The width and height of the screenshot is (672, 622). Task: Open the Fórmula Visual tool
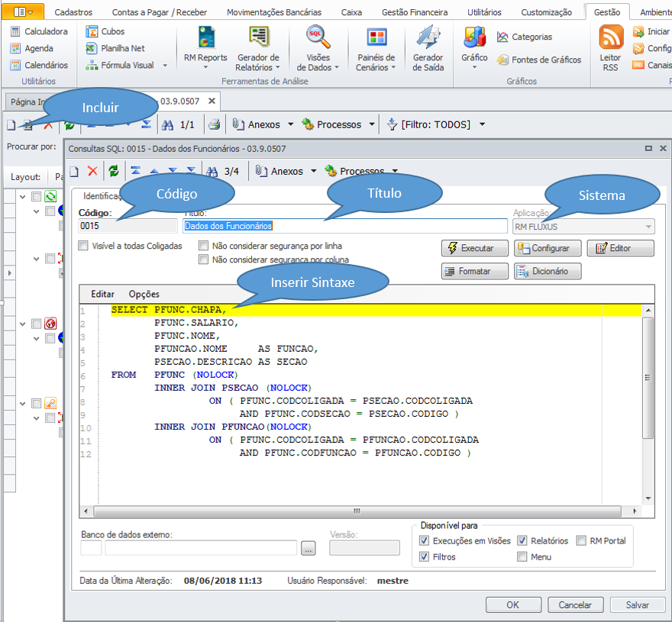127,65
